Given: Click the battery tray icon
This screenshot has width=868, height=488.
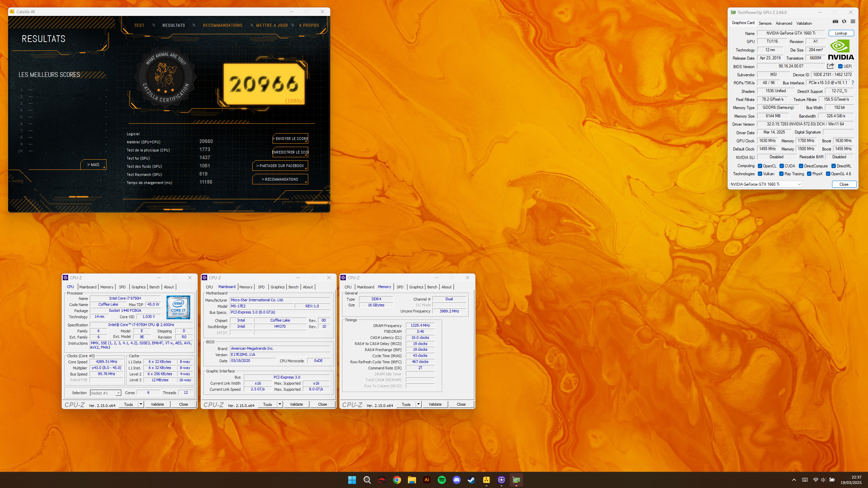Looking at the screenshot, I should click(x=832, y=480).
